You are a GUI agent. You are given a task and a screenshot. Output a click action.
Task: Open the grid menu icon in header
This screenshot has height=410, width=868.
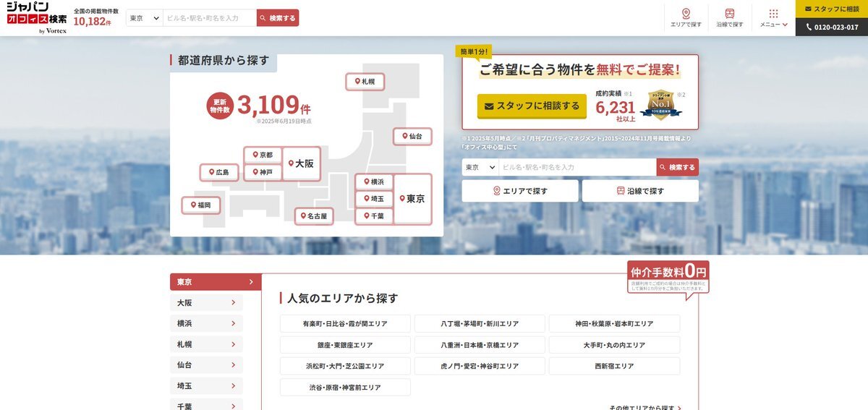773,18
